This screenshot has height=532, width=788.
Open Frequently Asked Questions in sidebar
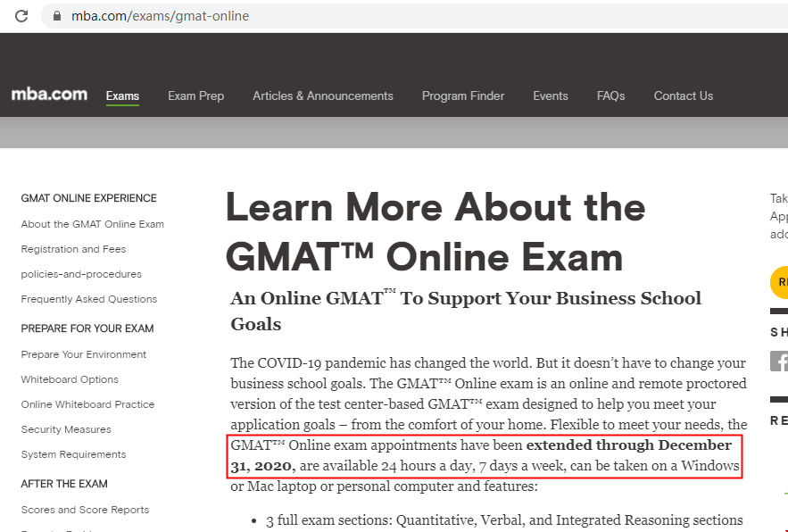tap(89, 299)
